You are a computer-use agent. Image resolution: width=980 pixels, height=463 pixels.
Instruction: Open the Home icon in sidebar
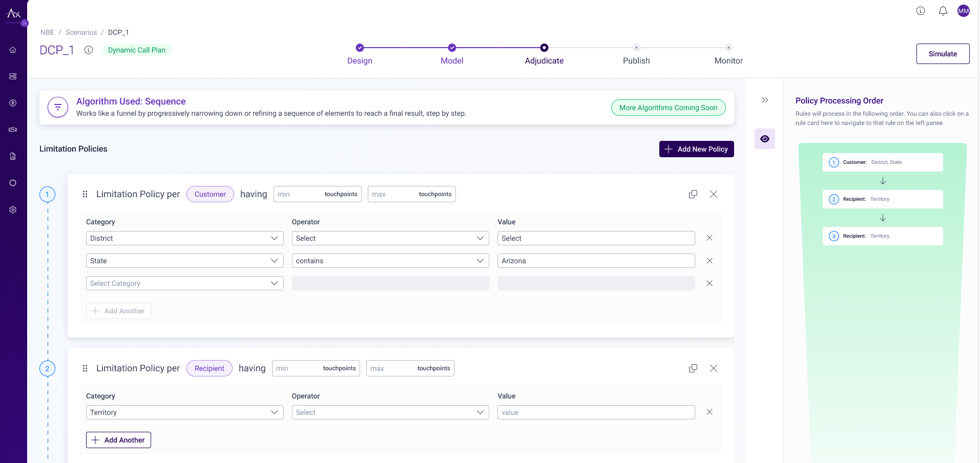[13, 50]
